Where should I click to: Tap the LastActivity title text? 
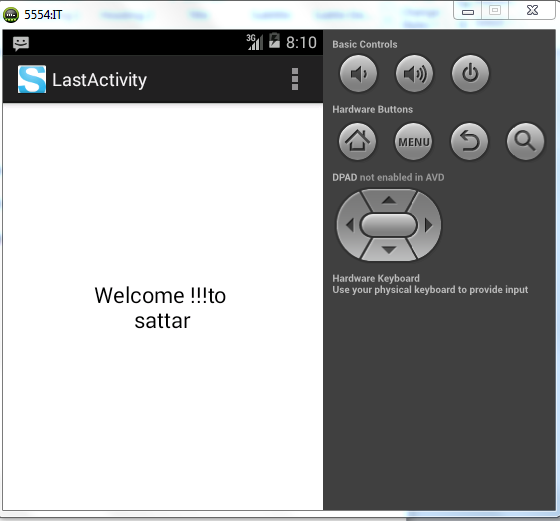[x=99, y=80]
